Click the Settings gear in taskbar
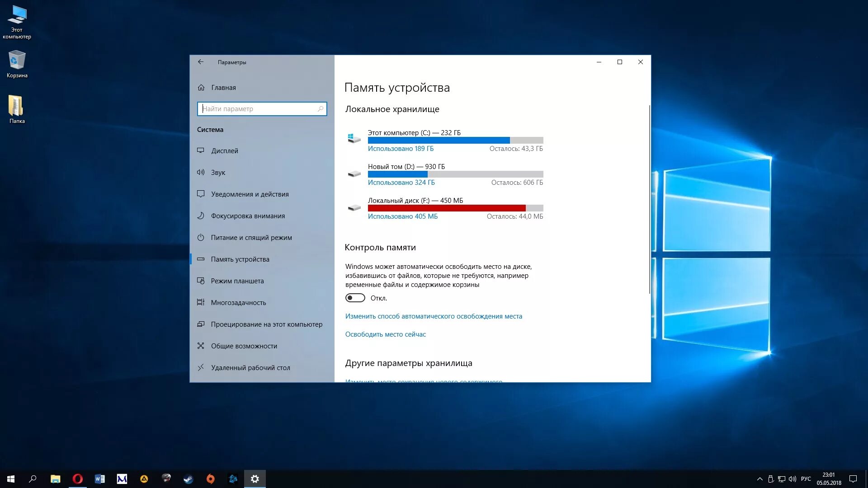Image resolution: width=868 pixels, height=488 pixels. 255,479
